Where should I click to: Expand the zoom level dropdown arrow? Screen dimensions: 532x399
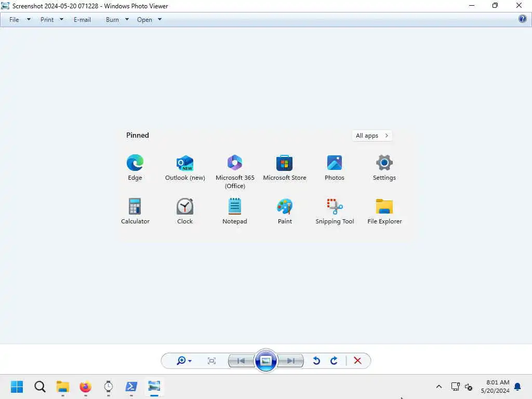(x=190, y=361)
